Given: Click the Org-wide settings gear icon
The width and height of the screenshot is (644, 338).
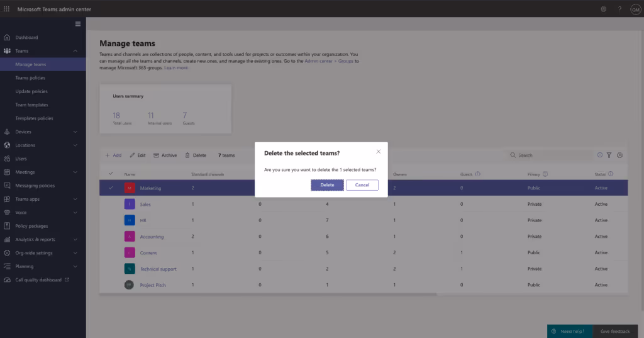Looking at the screenshot, I should pos(7,253).
